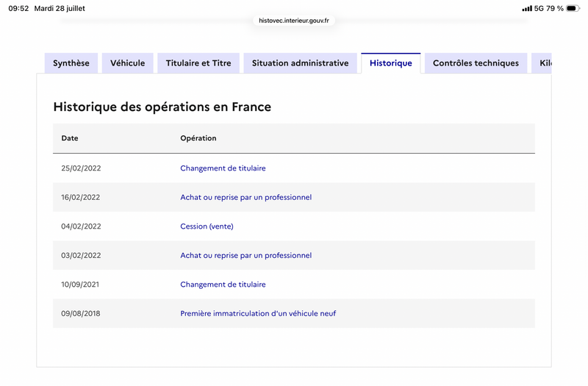Image resolution: width=588 pixels, height=386 pixels.
Task: Tap the Mardi 28 juillet date
Action: tap(60, 8)
